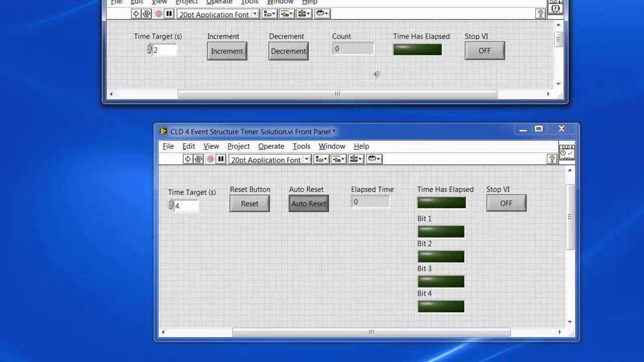Click 'Reset Button' label text
The height and width of the screenshot is (362, 644).
tap(250, 190)
